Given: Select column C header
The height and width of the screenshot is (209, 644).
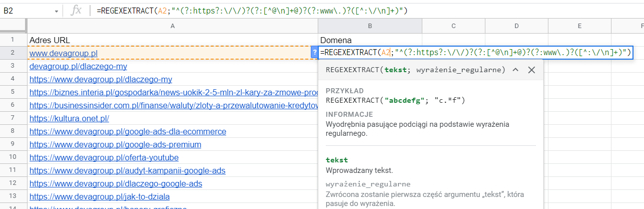Looking at the screenshot, I should pyautogui.click(x=453, y=26).
